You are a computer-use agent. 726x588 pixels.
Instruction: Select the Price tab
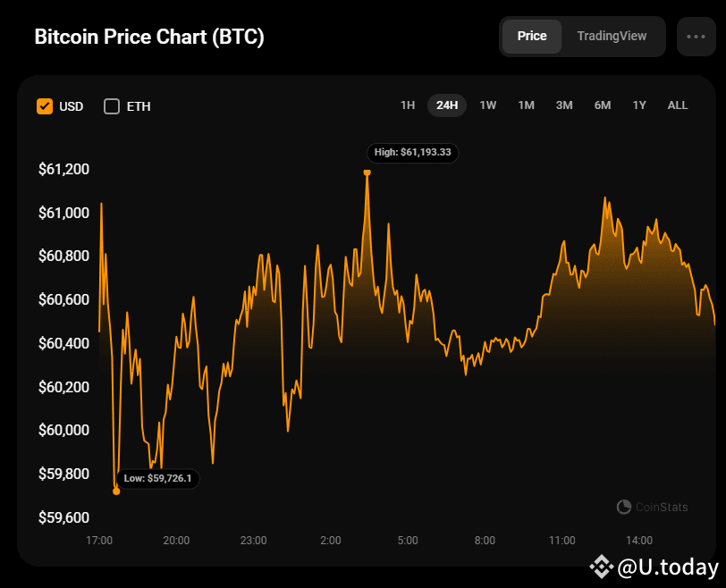[x=532, y=36]
